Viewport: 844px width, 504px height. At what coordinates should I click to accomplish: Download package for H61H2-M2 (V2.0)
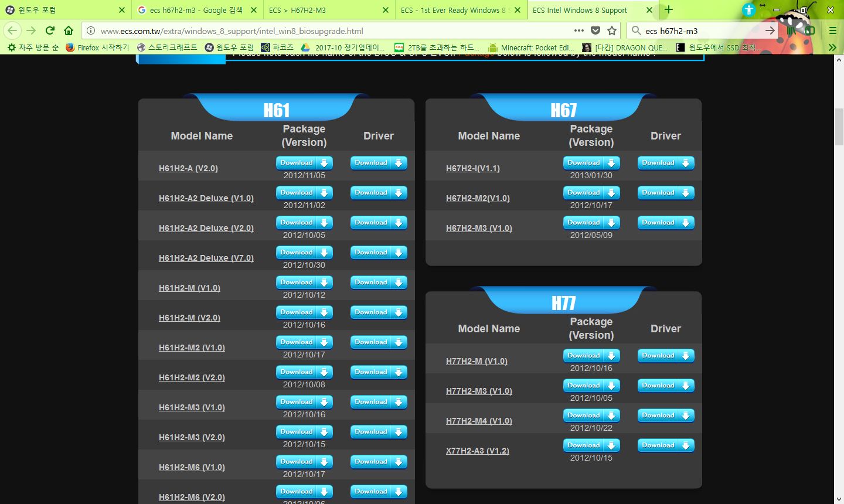304,372
